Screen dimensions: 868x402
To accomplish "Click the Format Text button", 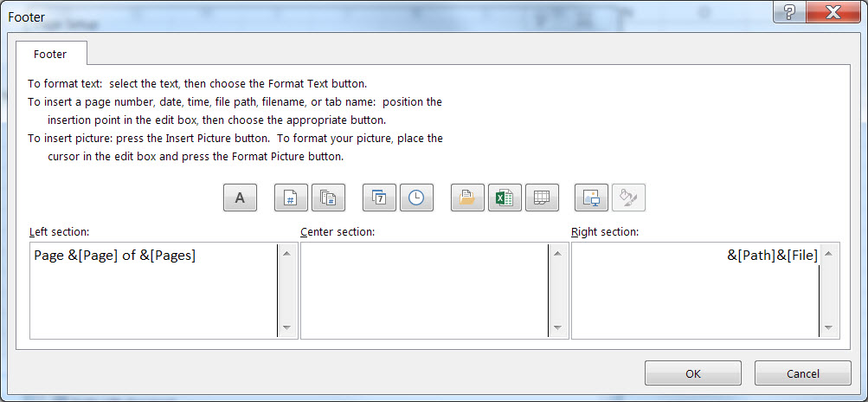I will (x=240, y=198).
